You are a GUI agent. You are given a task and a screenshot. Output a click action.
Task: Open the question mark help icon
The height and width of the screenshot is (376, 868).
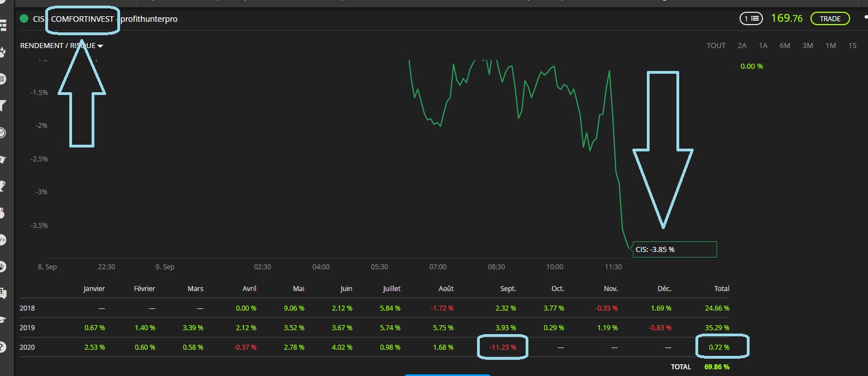coord(3,347)
